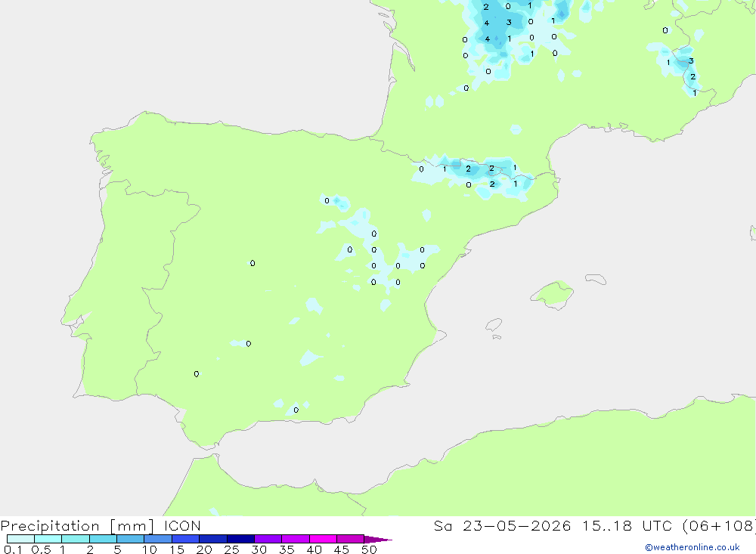
Task: Select the 5–10 mm blue legend swatch
Action: 130,539
